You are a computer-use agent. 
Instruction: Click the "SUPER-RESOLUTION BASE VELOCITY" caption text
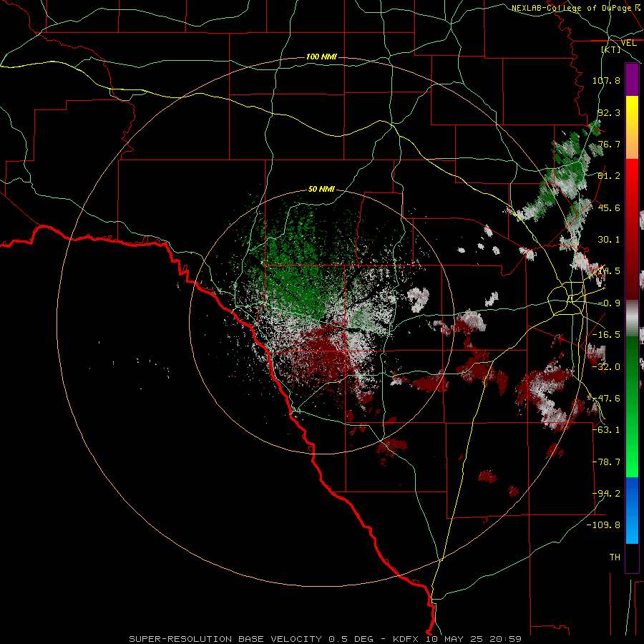225,639
